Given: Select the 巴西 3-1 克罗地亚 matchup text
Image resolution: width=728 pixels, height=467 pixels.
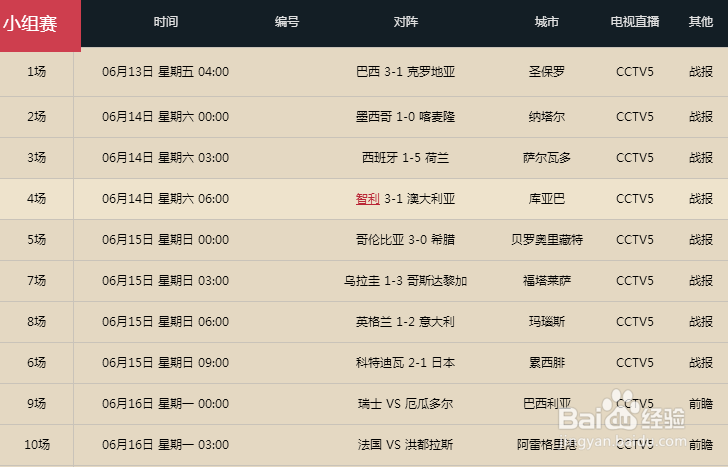Looking at the screenshot, I should coord(405,71).
